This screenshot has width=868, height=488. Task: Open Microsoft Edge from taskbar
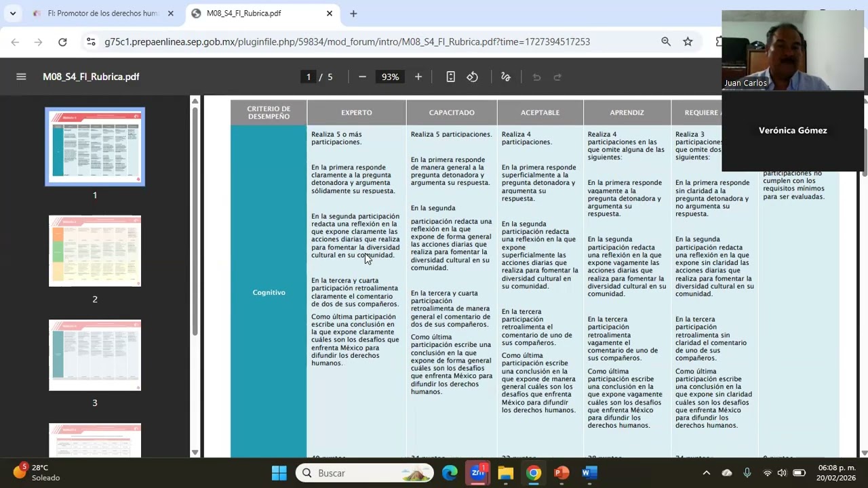pyautogui.click(x=450, y=473)
